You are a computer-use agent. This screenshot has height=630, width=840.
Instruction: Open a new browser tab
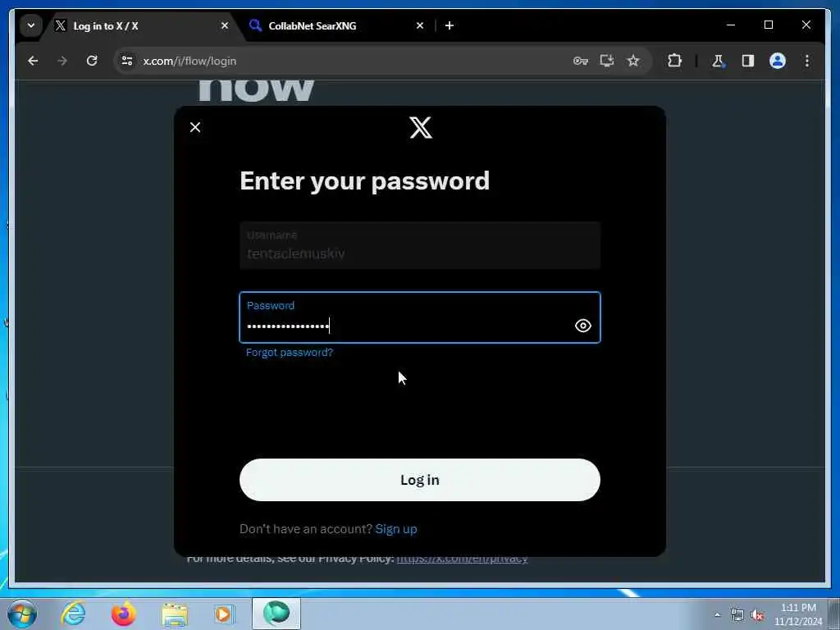[x=450, y=25]
